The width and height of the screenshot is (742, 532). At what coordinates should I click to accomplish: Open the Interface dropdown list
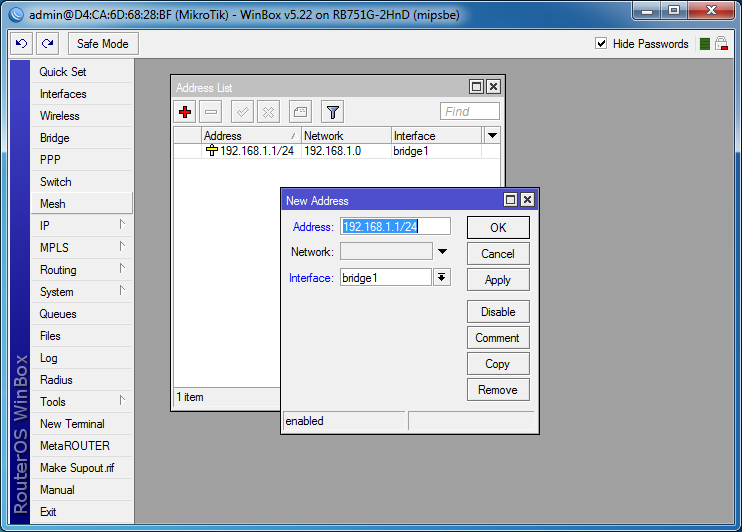pos(442,277)
